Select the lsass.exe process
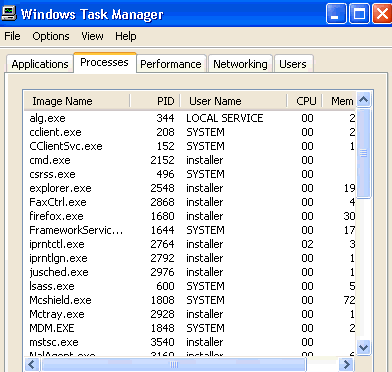Viewport: 392px width, 372px height. 190,286
